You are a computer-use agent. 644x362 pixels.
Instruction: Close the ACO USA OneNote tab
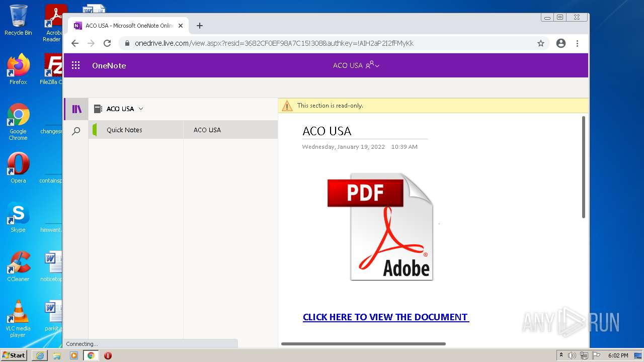click(181, 26)
